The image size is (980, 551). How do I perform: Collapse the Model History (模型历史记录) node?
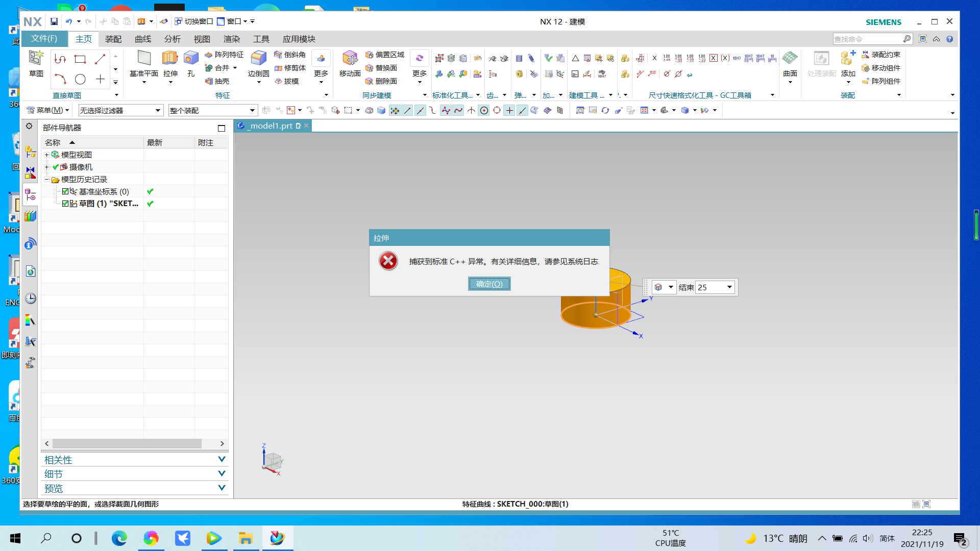47,179
